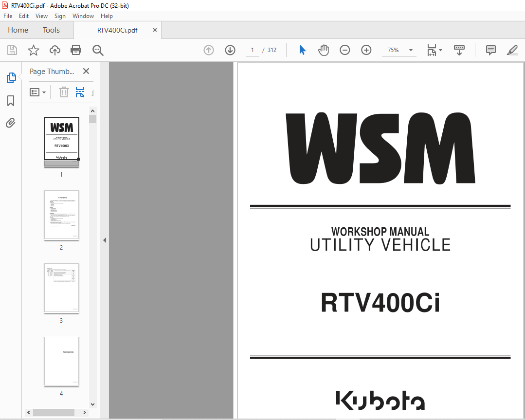The height and width of the screenshot is (420, 525).
Task: Zoom in with plus icon
Action: point(366,50)
